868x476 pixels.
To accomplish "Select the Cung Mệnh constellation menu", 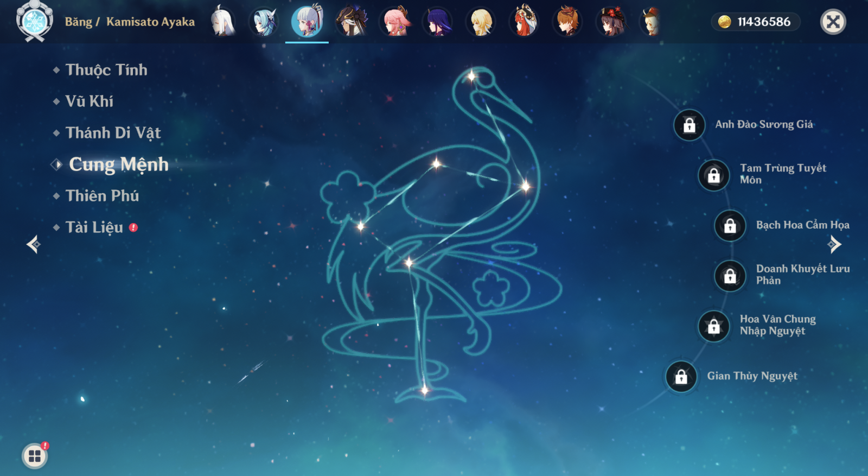I will pyautogui.click(x=118, y=164).
